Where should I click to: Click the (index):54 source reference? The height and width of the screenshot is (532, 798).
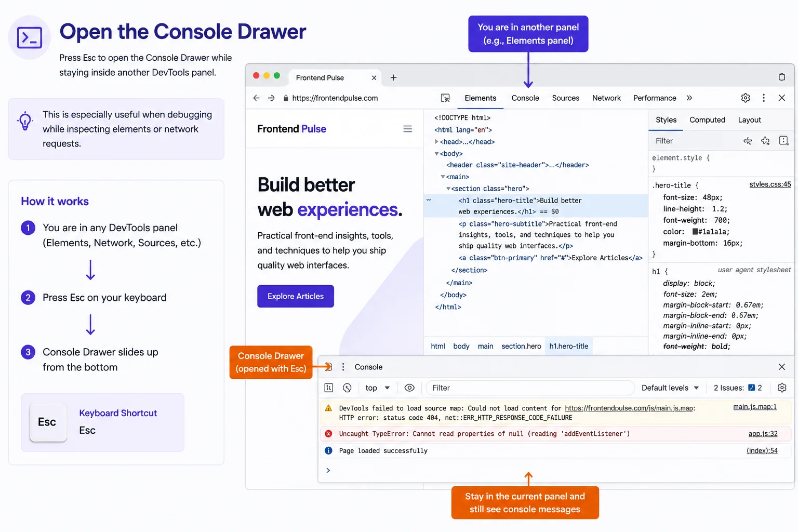[x=762, y=450]
